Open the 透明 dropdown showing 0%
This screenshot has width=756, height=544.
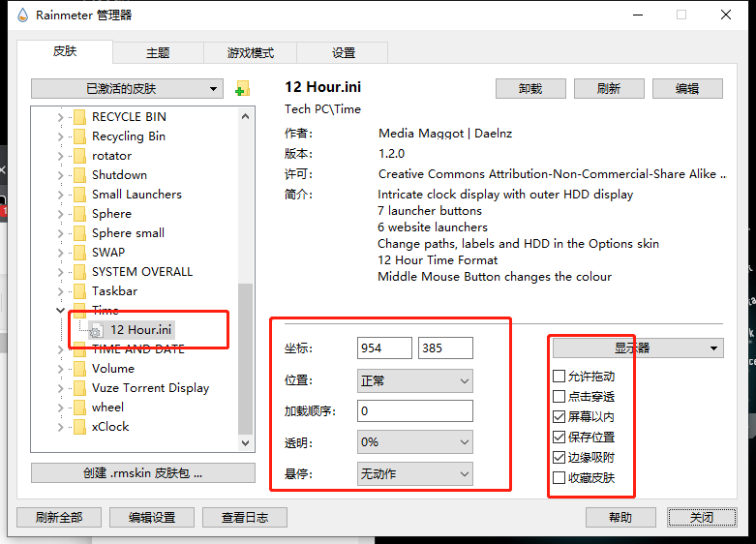tap(415, 442)
